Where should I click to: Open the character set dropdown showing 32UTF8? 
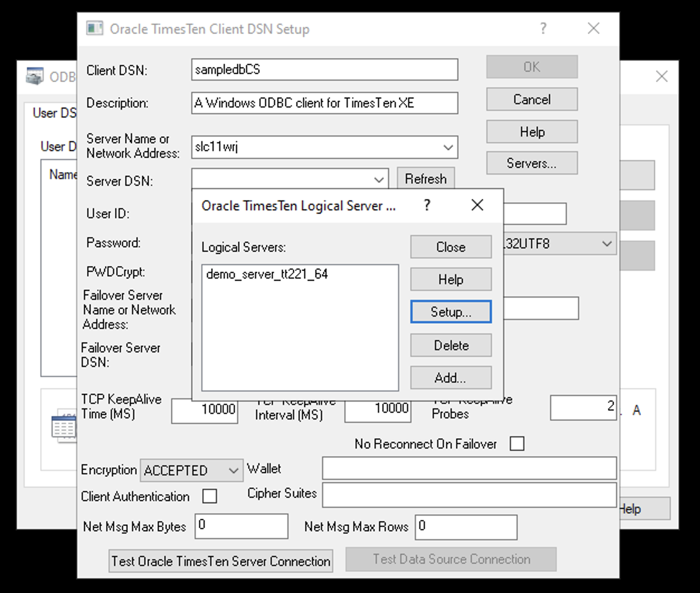pyautogui.click(x=607, y=243)
